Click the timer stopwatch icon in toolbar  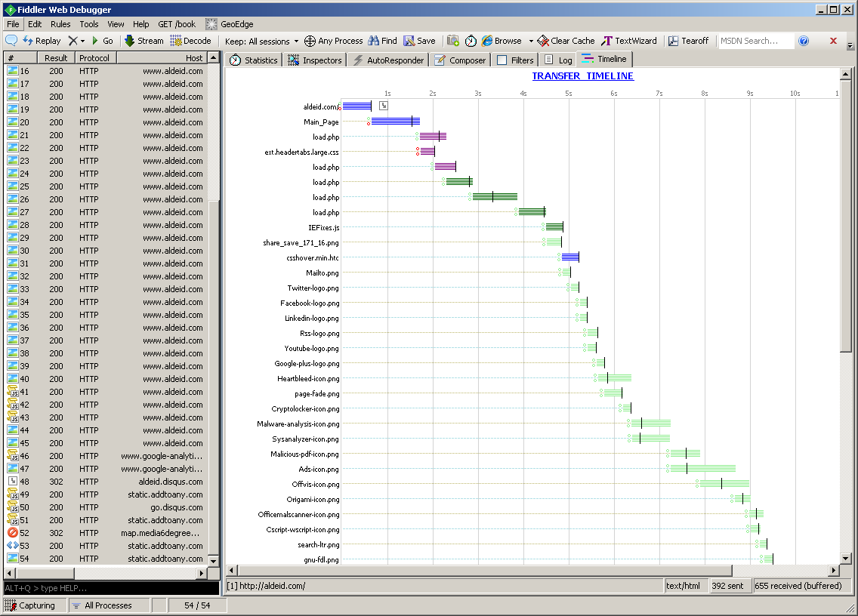pos(471,41)
